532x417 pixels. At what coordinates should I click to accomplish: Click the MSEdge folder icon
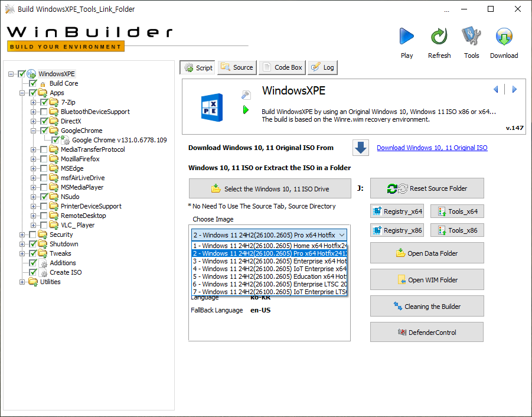54,168
